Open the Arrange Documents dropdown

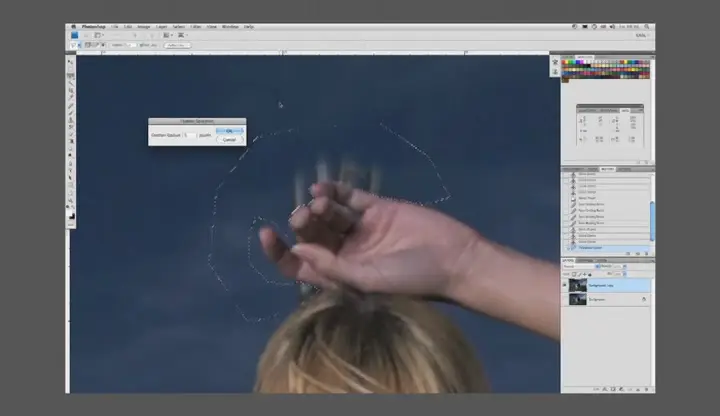[x=168, y=35]
